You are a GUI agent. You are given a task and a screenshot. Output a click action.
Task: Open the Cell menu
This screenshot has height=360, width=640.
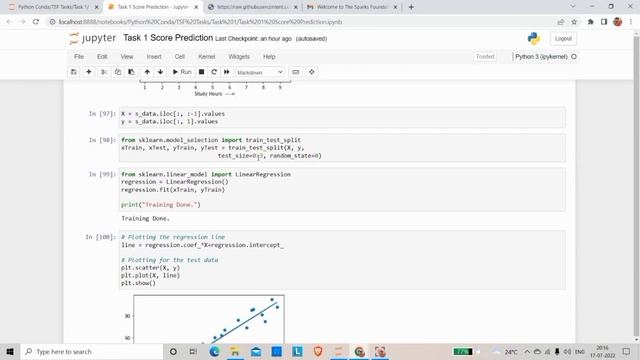[180, 56]
